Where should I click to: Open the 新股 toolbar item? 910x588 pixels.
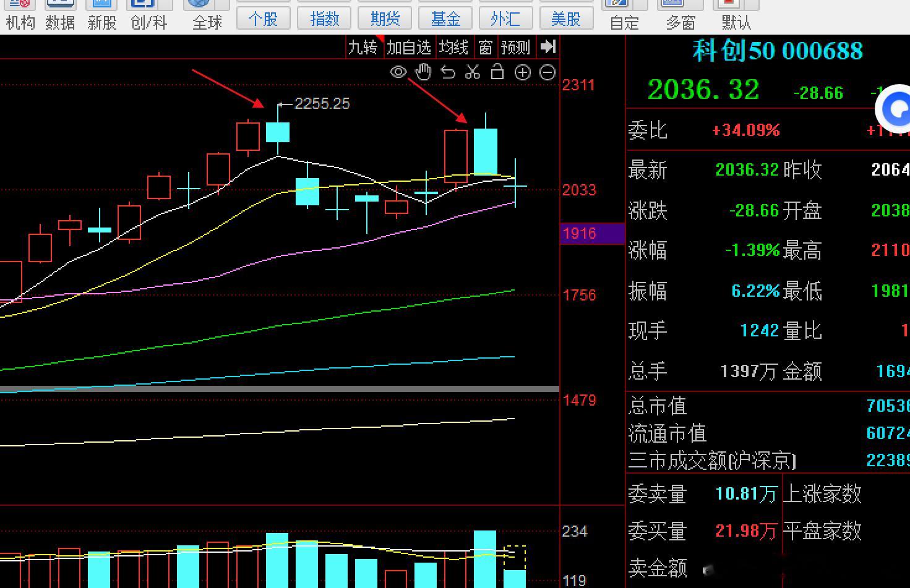[101, 16]
